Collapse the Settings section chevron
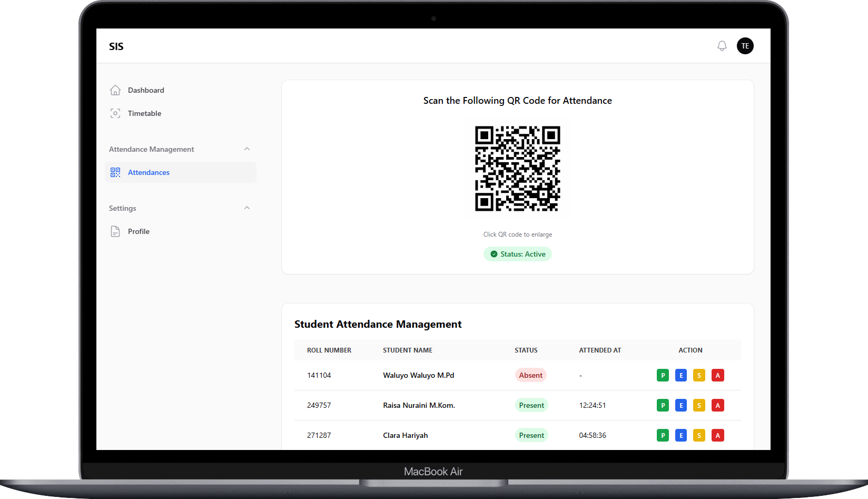 point(247,208)
